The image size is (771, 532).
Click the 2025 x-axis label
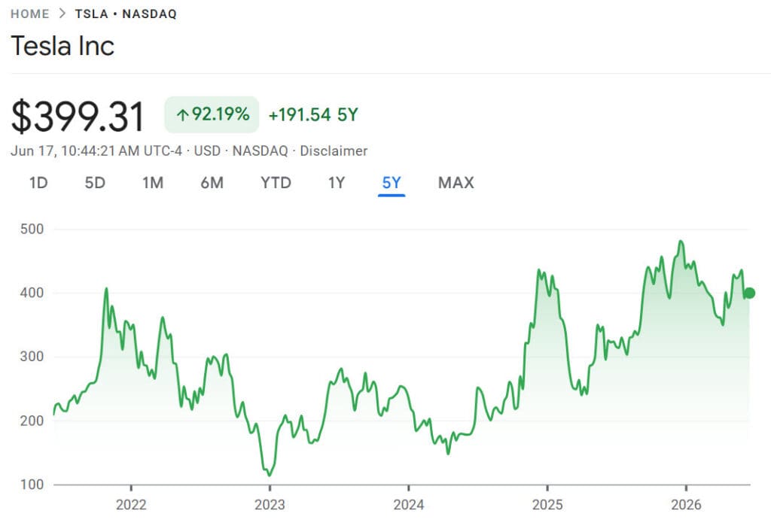[547, 504]
